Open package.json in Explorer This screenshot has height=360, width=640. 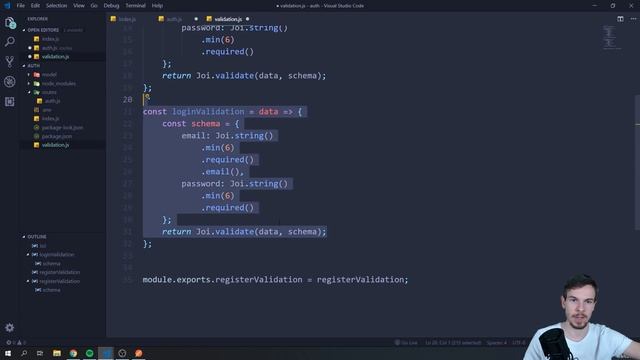(57, 136)
